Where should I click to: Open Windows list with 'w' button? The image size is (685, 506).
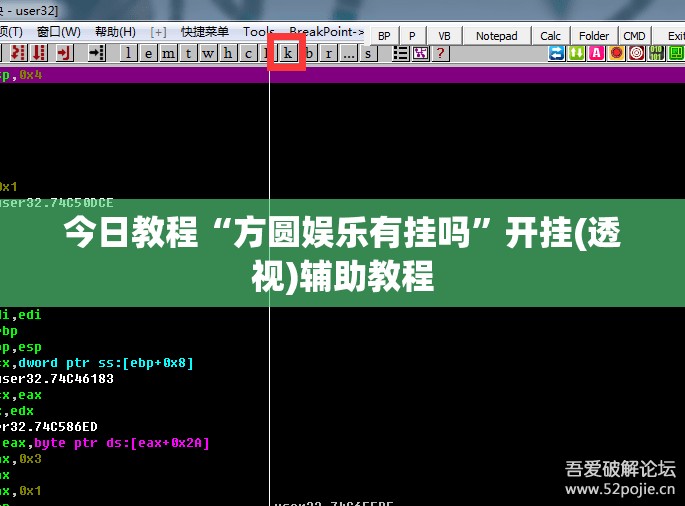click(208, 53)
